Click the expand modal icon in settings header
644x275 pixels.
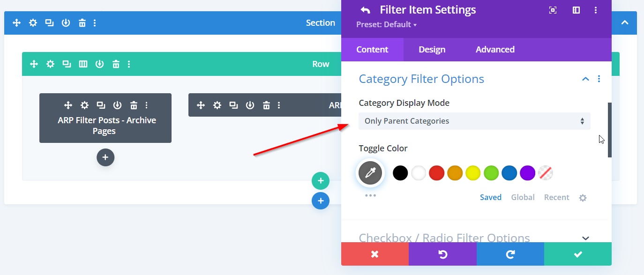[553, 10]
